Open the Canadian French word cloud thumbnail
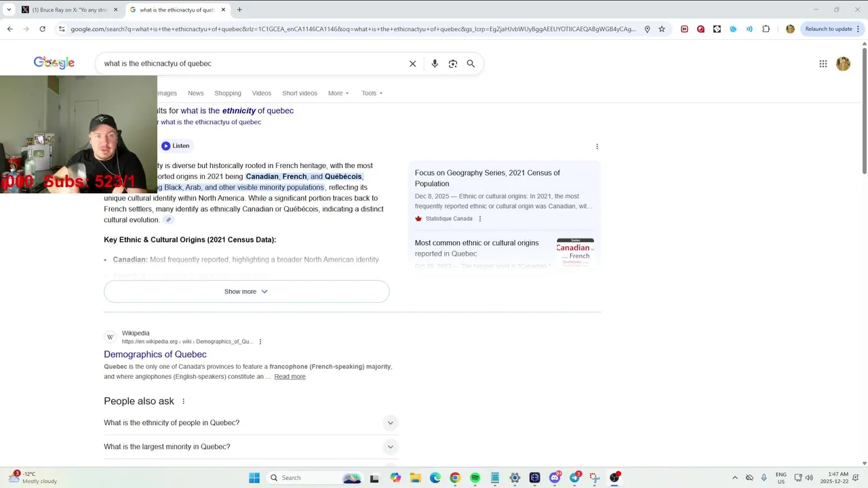Image resolution: width=868 pixels, height=488 pixels. 575,253
